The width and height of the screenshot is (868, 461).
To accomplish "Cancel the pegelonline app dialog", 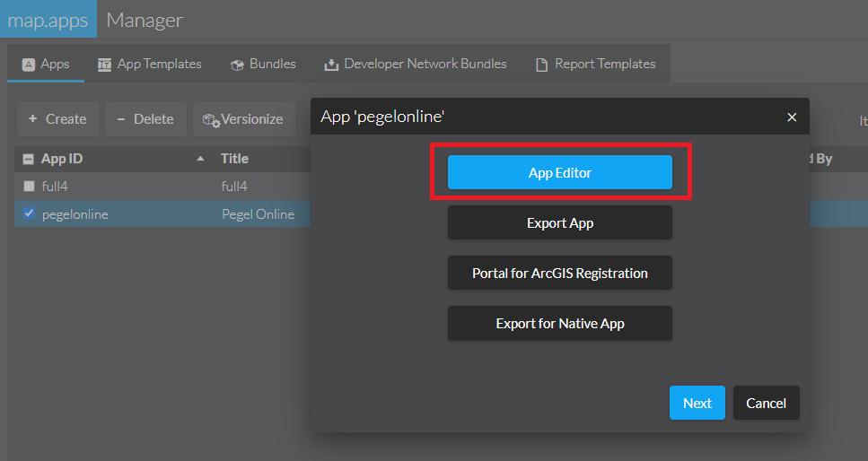I will [766, 403].
